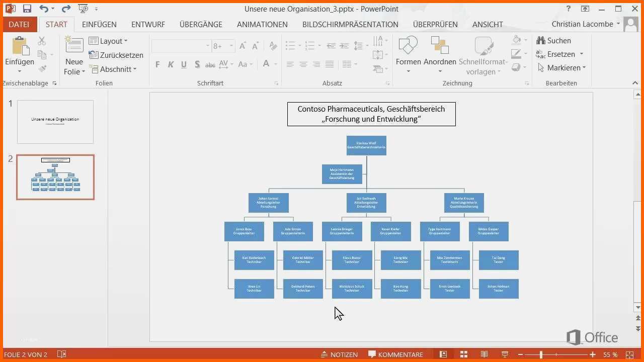Select slide 1 thumbnail
Viewport: 644px width, 362px height.
pos(55,122)
